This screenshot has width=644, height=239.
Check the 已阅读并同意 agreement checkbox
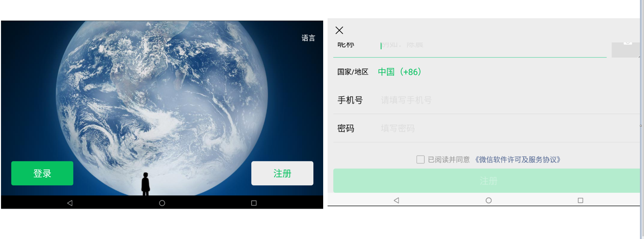(x=420, y=159)
